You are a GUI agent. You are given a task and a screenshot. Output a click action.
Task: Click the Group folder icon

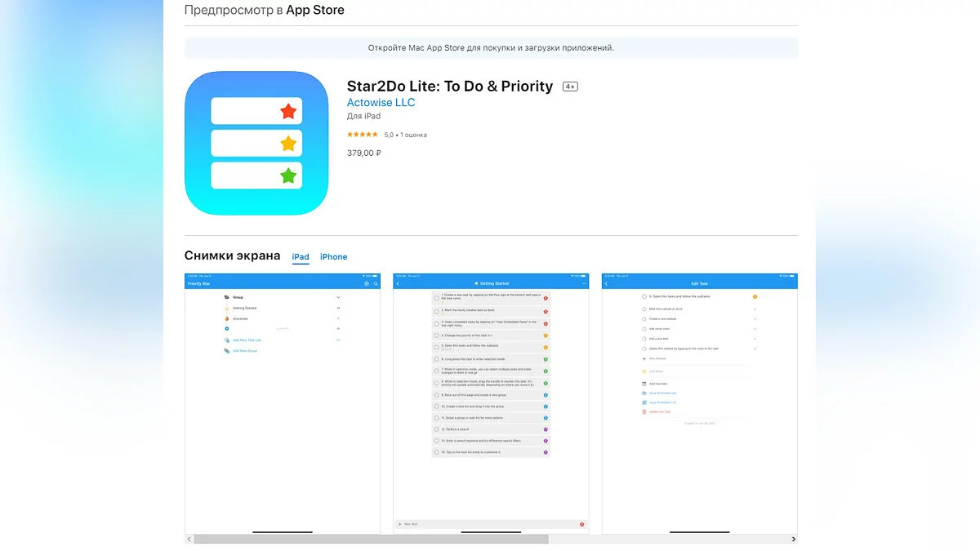tap(226, 297)
